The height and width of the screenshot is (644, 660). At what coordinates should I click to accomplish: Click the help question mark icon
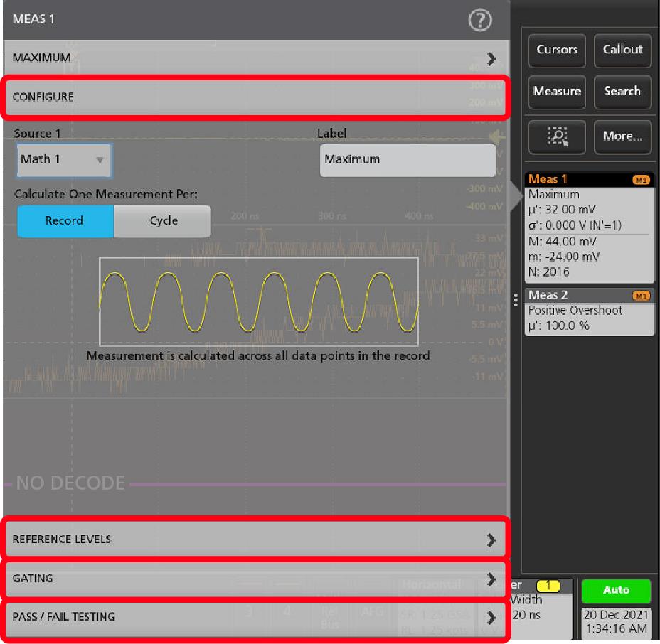[x=480, y=20]
